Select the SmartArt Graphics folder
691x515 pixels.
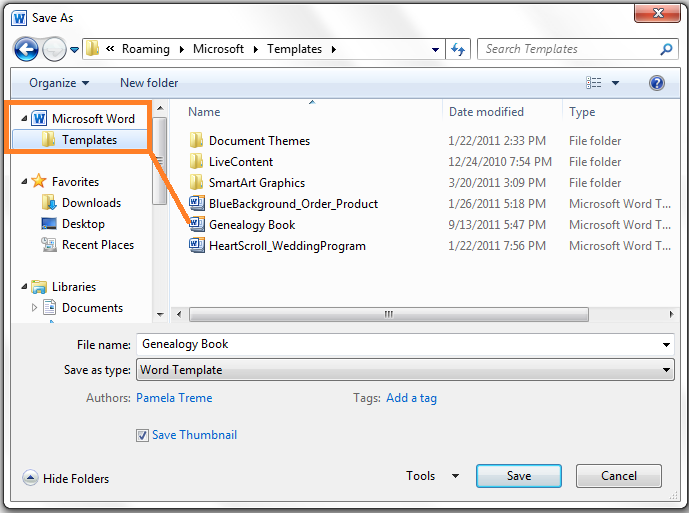tap(256, 182)
